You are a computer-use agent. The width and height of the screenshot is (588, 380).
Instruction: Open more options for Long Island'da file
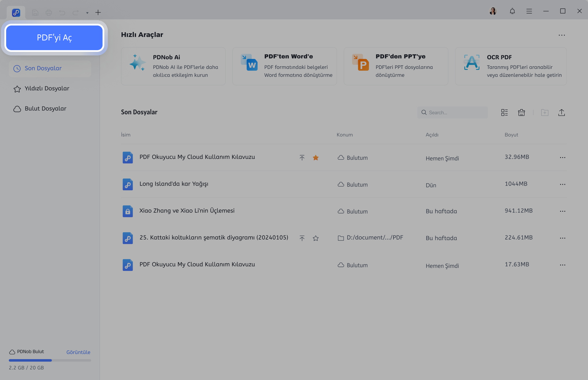pyautogui.click(x=562, y=185)
